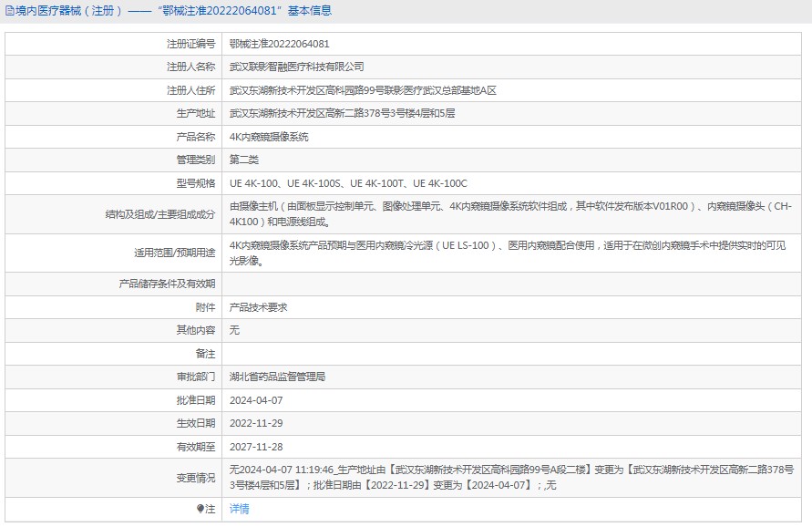Select the 结构及组成/主要组成成分 row label
This screenshot has width=812, height=527.
tap(160, 214)
